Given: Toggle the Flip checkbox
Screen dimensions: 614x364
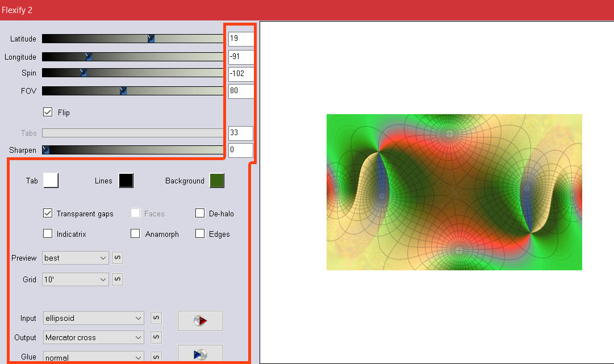Looking at the screenshot, I should point(48,112).
